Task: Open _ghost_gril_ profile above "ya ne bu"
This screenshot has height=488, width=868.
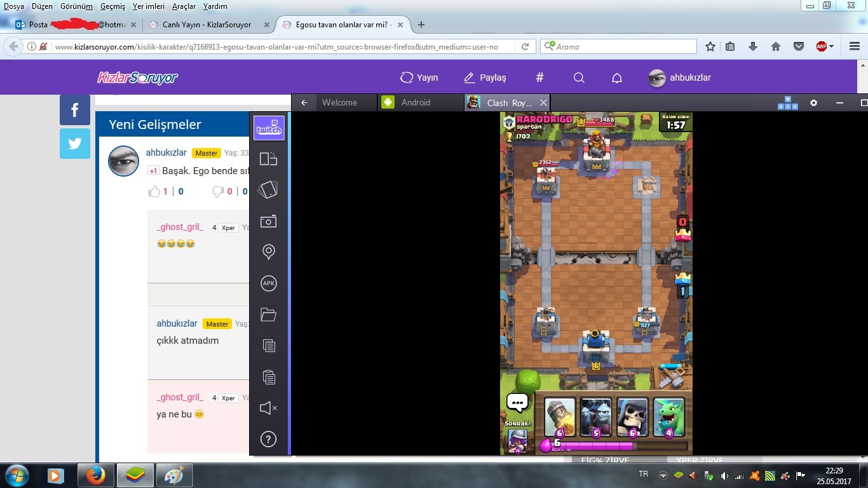Action: click(180, 397)
